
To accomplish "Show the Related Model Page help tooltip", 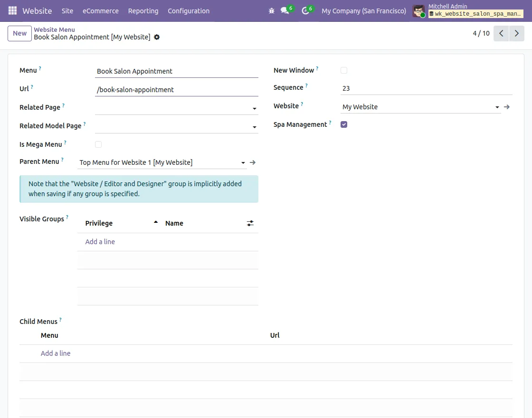I will 85,124.
